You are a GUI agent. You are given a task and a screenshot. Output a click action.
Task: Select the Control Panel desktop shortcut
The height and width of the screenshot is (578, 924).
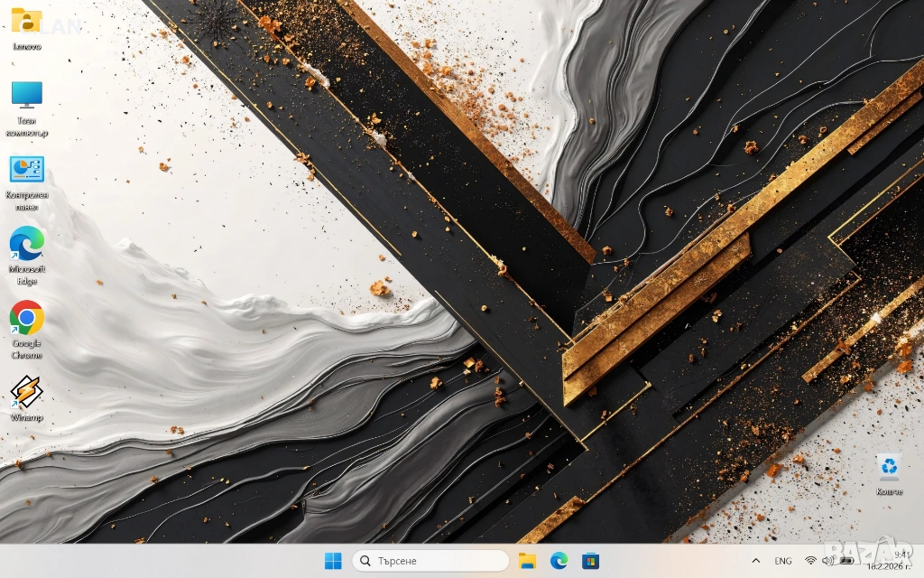(x=26, y=169)
